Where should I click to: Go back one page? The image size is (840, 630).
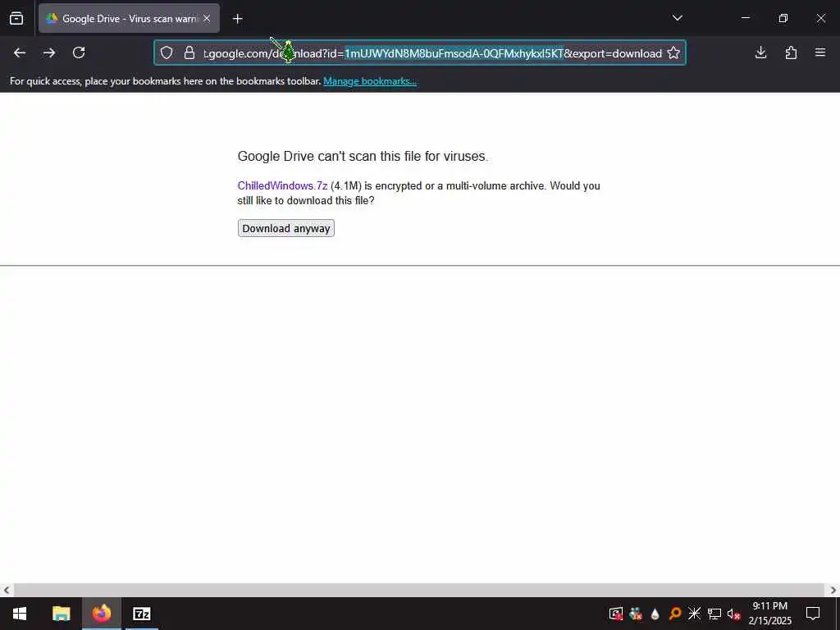(20, 52)
